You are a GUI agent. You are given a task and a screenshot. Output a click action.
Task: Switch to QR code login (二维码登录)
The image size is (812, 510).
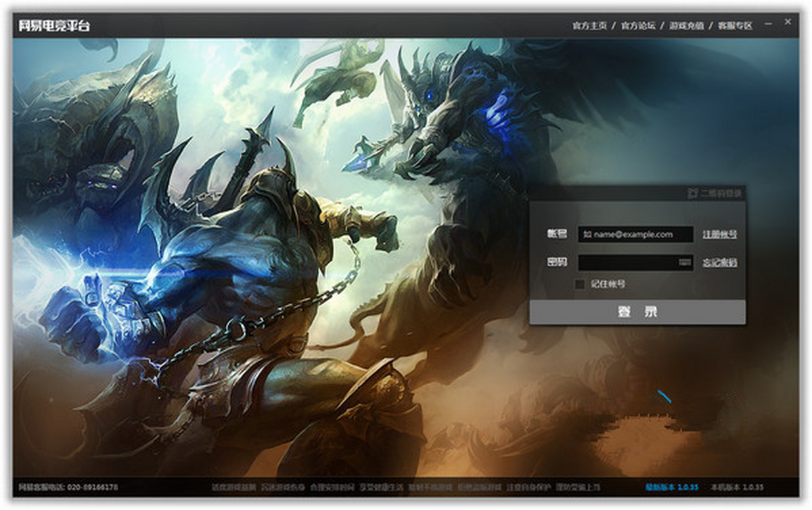coord(715,193)
